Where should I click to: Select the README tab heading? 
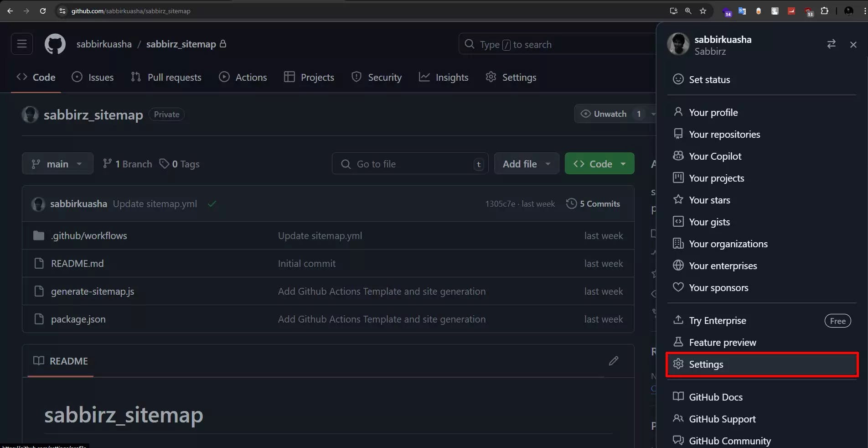point(61,361)
